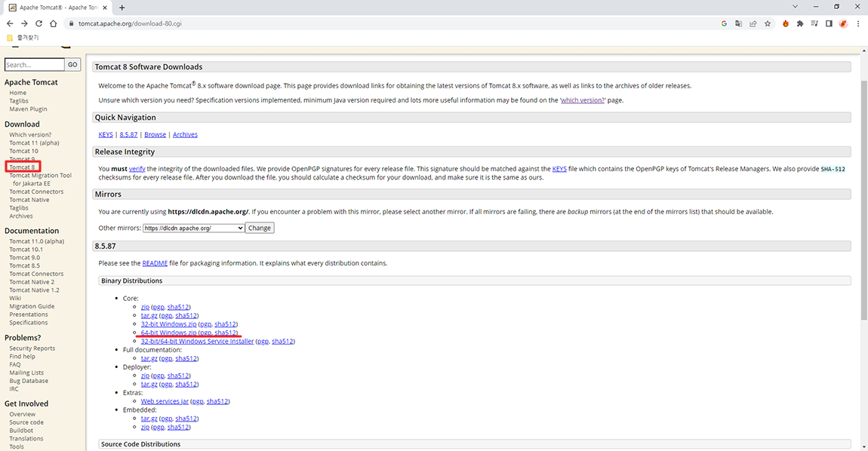Open the browser home page

coord(53,24)
